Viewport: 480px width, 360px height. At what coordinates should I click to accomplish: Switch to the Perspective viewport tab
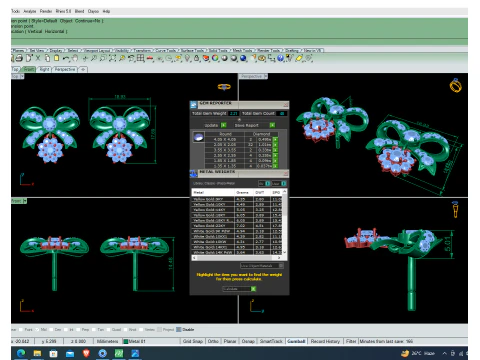click(65, 69)
